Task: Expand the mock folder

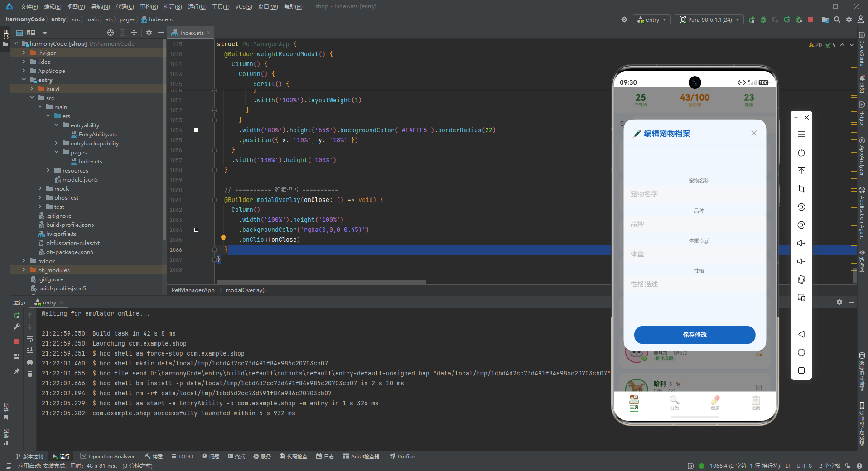Action: [40, 189]
